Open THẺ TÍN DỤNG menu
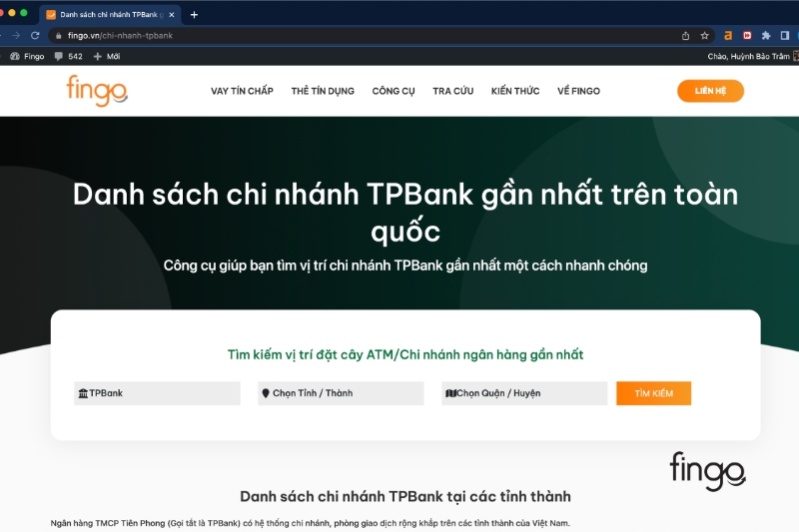799x532 pixels. coord(323,91)
